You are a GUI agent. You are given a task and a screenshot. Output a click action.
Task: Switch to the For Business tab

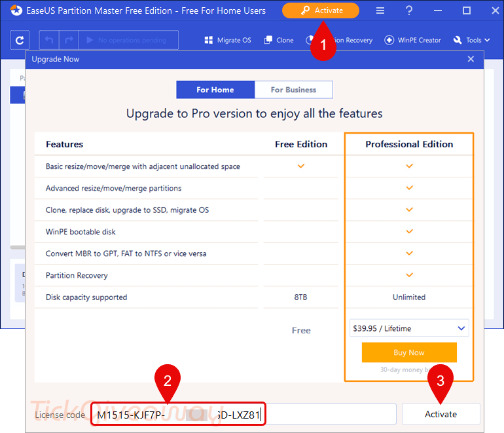pos(293,90)
